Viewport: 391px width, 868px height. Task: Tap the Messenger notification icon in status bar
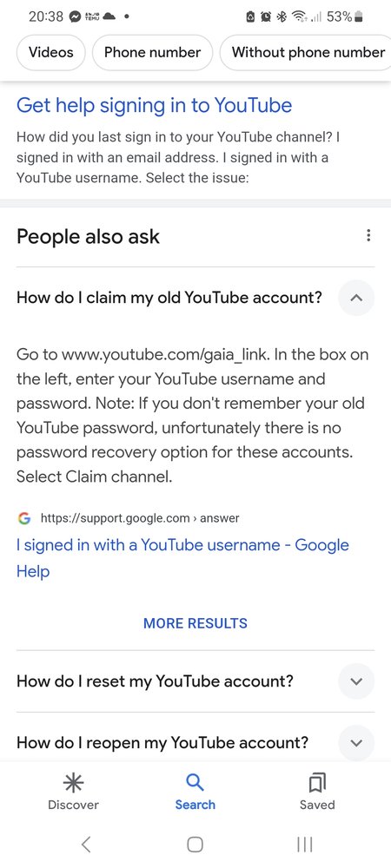[x=76, y=16]
